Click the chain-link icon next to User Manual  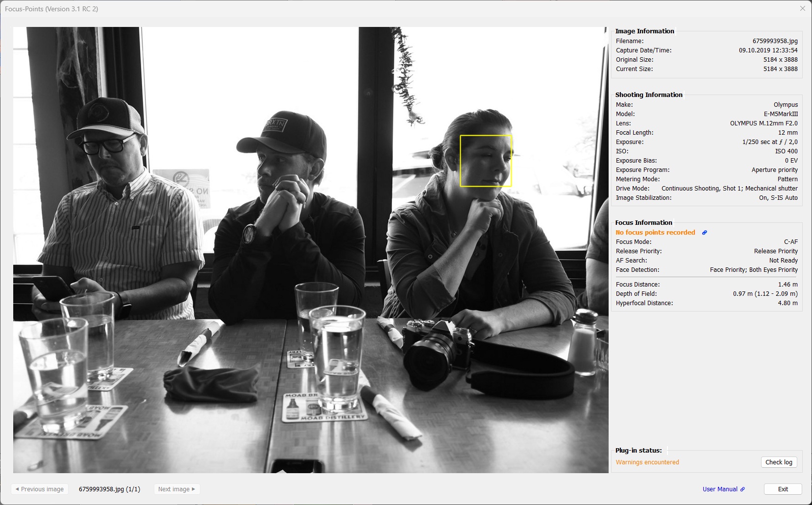click(x=743, y=489)
